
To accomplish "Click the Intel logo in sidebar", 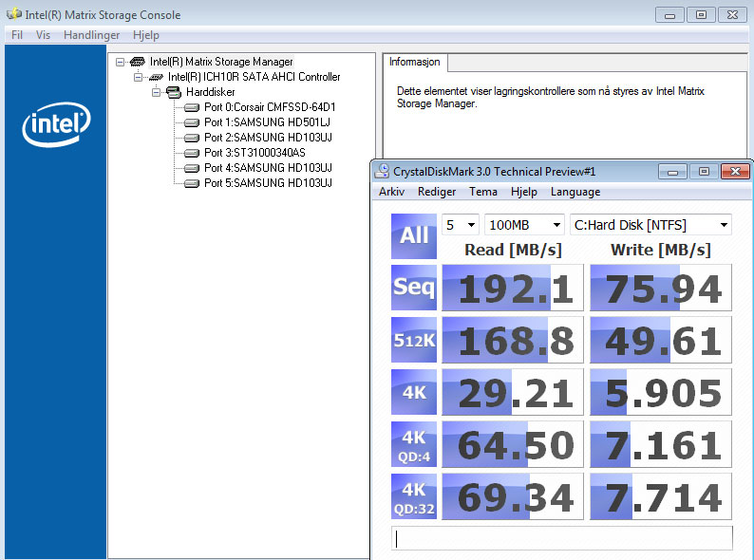I will point(56,124).
